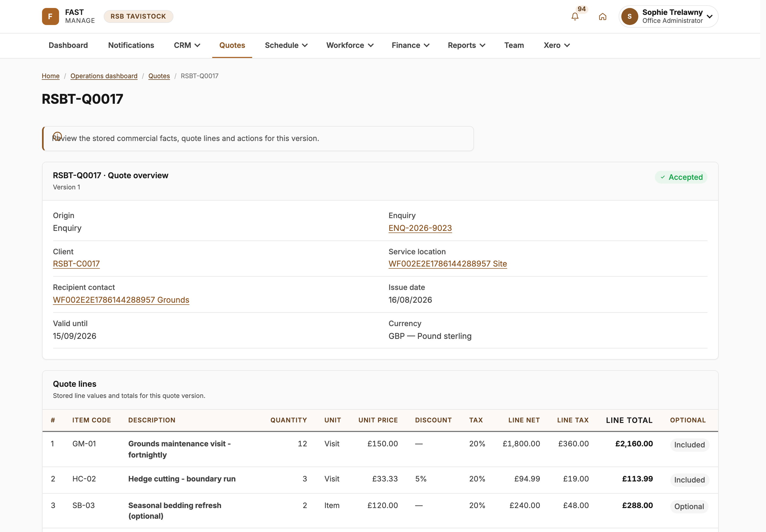The image size is (766, 532).
Task: Expand the Schedule menu
Action: coord(286,45)
